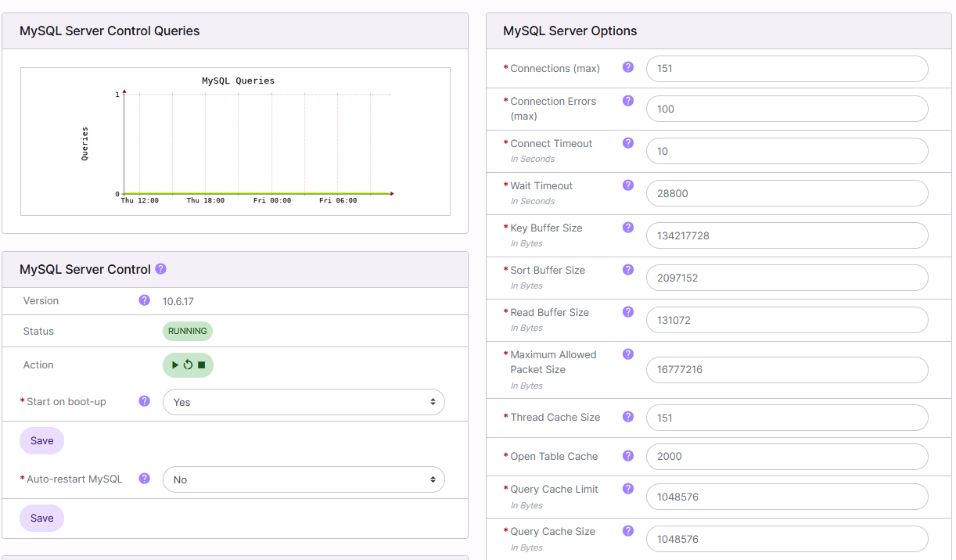Open help icon beside MySQL Server Control heading

click(x=160, y=268)
